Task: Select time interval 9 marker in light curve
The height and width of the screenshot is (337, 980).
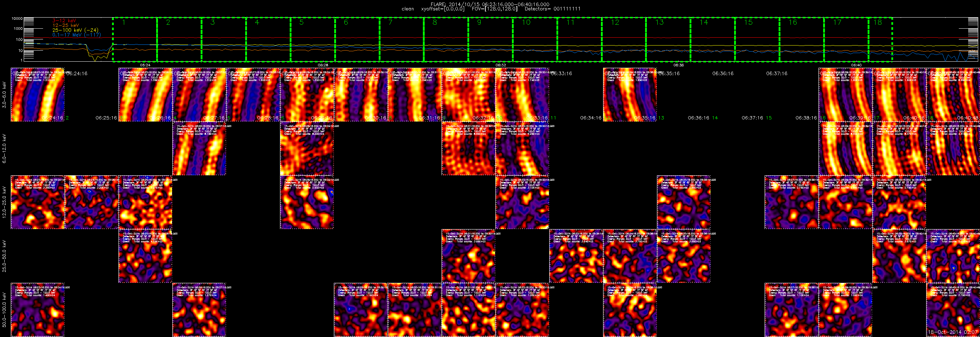Action: point(479,23)
